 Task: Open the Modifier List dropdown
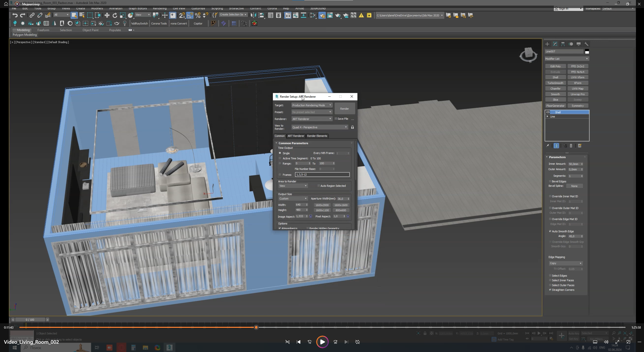566,59
